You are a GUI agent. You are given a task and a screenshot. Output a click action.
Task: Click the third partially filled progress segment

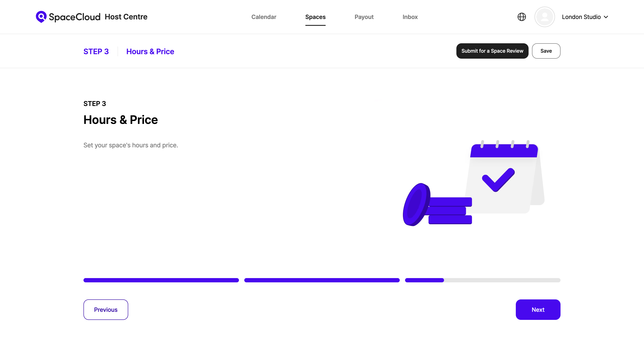(483, 280)
